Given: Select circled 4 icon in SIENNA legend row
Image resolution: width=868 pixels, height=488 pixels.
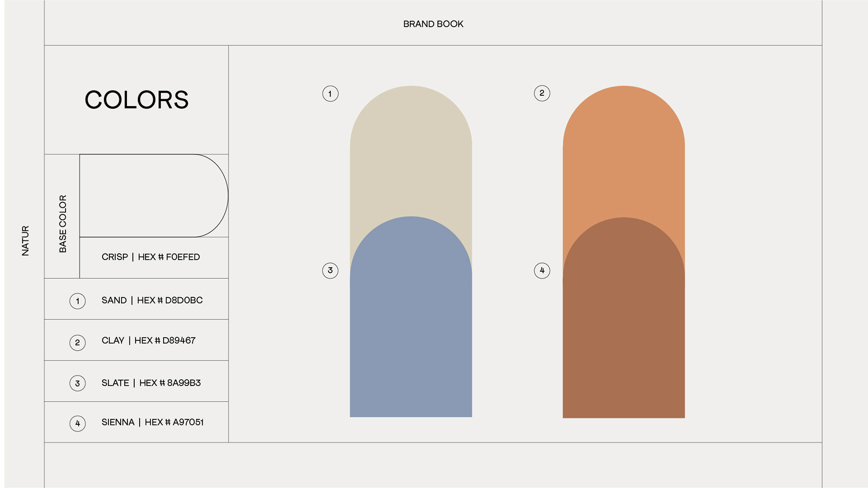Looking at the screenshot, I should pos(77,423).
